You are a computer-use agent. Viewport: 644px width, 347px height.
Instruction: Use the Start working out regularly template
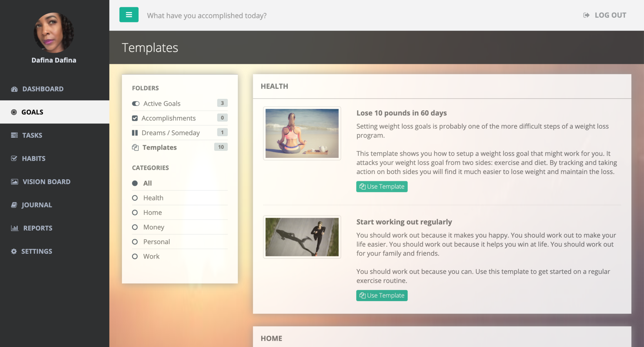[382, 295]
